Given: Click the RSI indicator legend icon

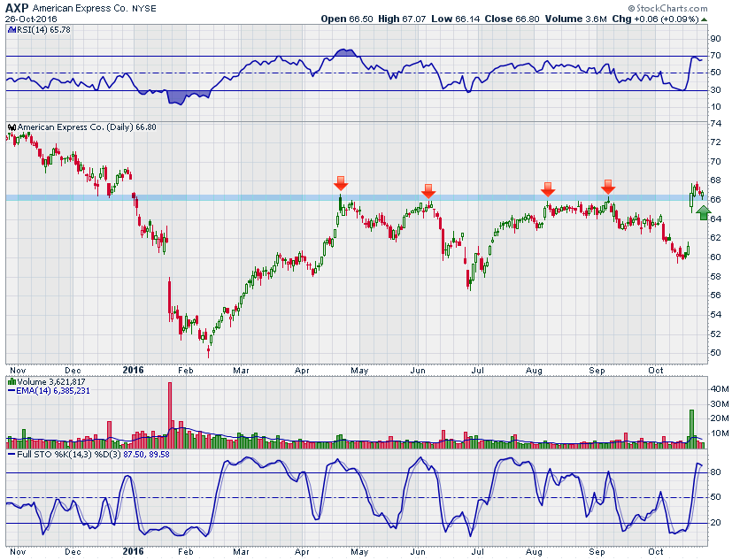Looking at the screenshot, I should pyautogui.click(x=12, y=30).
